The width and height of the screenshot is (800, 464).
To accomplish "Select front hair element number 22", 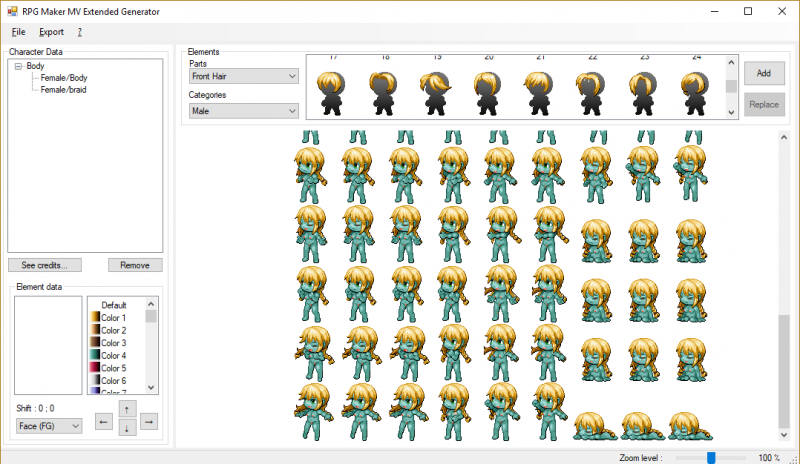I will pyautogui.click(x=591, y=93).
